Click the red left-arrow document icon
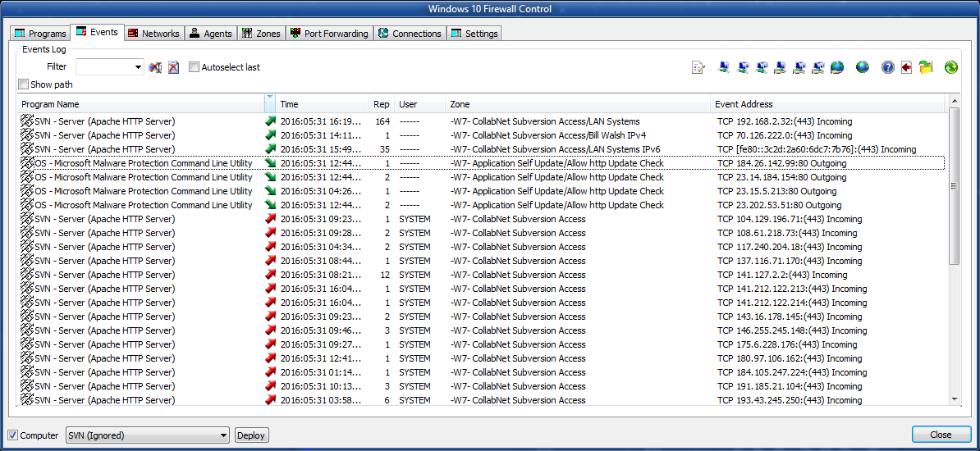980x451 pixels. tap(906, 67)
